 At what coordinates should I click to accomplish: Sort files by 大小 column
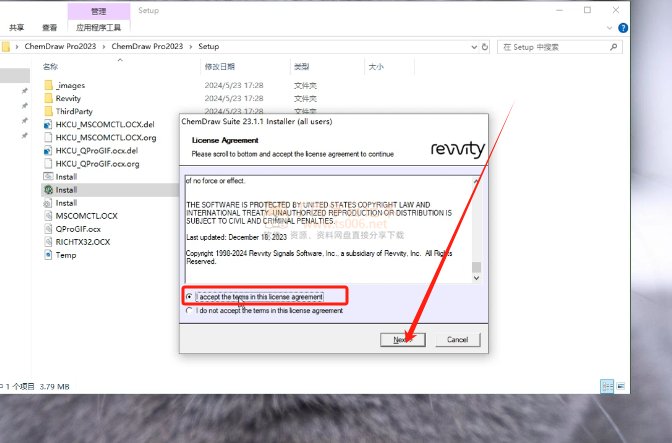376,66
